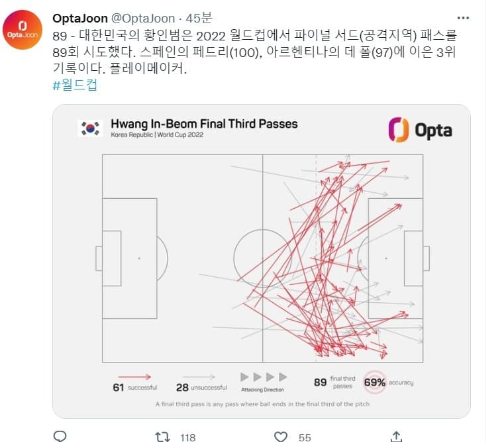
Task: Click the Opta logo in the image
Action: click(420, 129)
